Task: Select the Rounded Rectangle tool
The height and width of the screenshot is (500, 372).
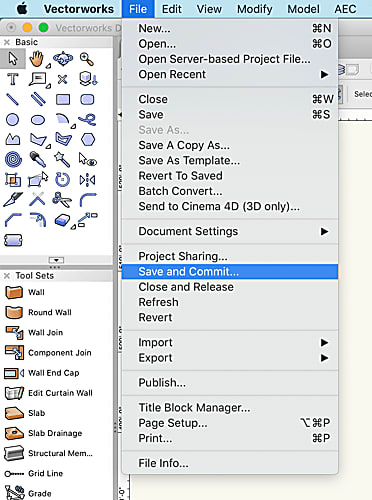Action: [87, 99]
